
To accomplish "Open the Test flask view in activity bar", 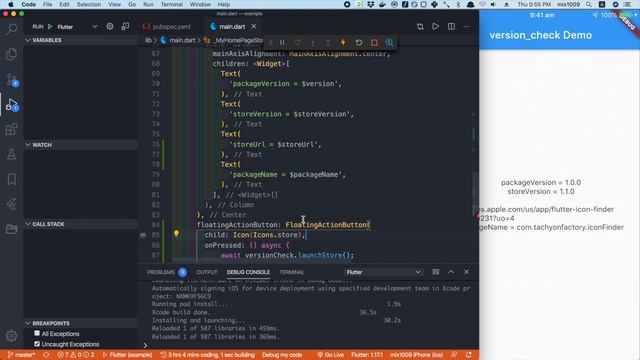I will (11, 154).
